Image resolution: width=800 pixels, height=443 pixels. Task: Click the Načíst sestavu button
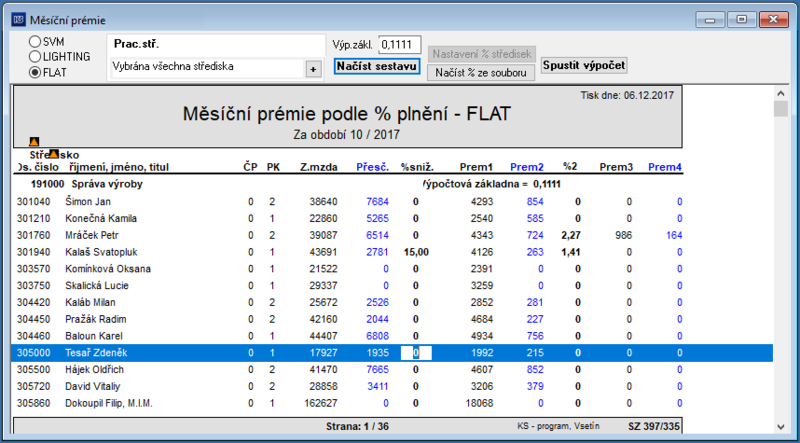(x=377, y=66)
